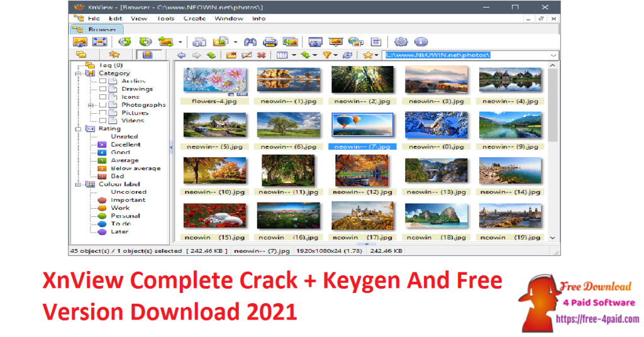Screen dimensions: 644x337
Task: Select the Excellent rating filter
Action: click(x=125, y=145)
